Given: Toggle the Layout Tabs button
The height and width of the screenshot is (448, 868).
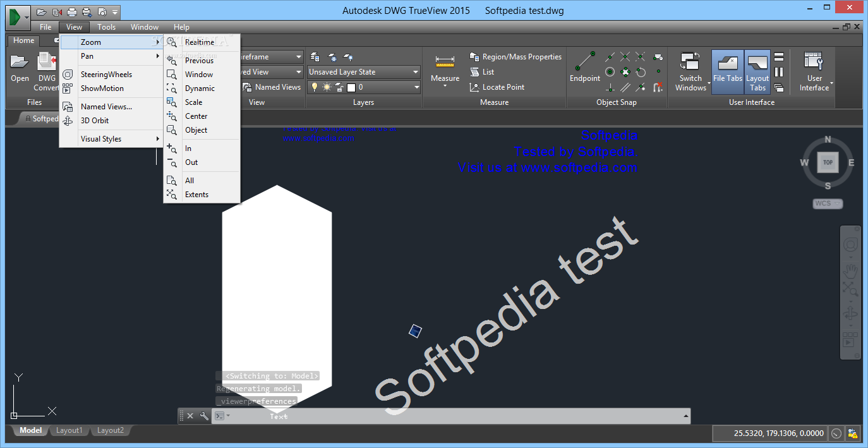Looking at the screenshot, I should point(757,71).
